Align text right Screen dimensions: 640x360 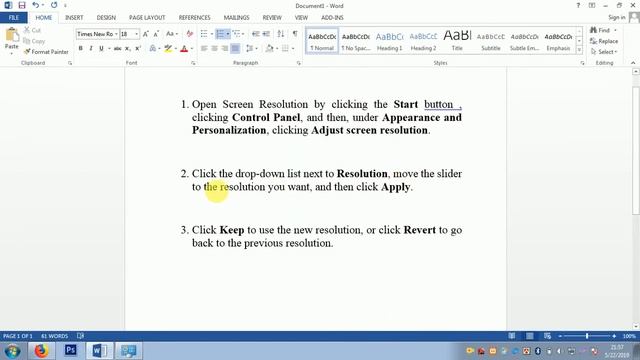click(224, 49)
